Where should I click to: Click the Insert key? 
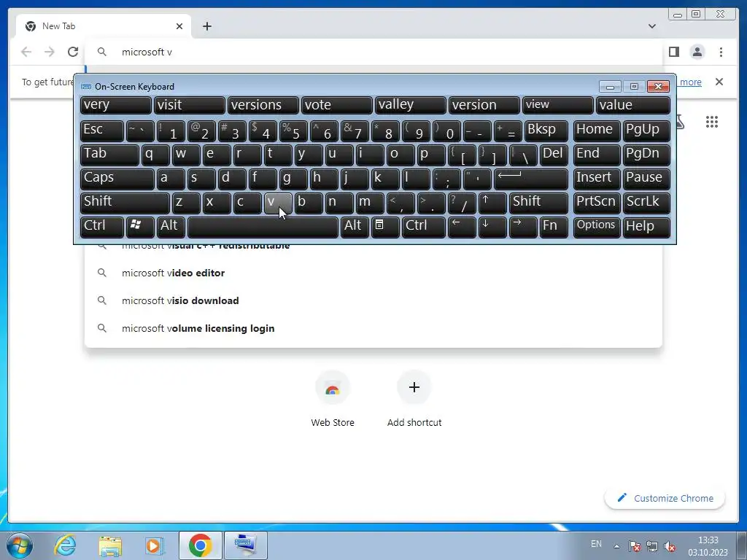coord(597,179)
